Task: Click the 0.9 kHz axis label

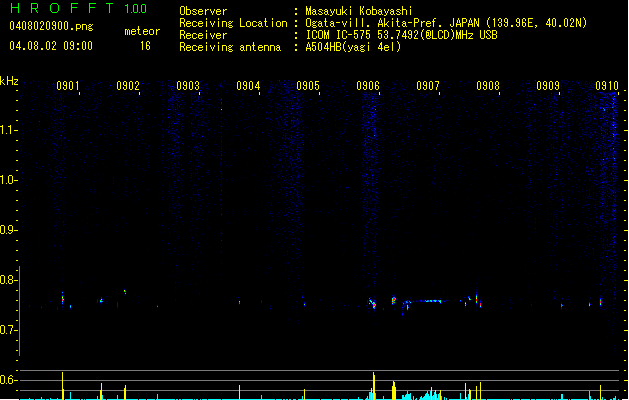Action: pyautogui.click(x=8, y=230)
